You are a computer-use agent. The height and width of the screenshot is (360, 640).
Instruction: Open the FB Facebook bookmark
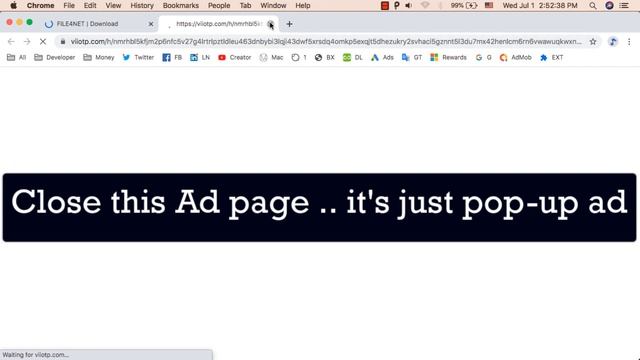coord(172,58)
